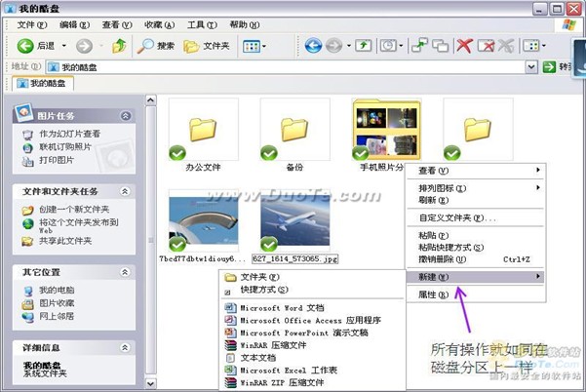
Task: Collapse the 图片任务 panel
Action: coord(126,116)
